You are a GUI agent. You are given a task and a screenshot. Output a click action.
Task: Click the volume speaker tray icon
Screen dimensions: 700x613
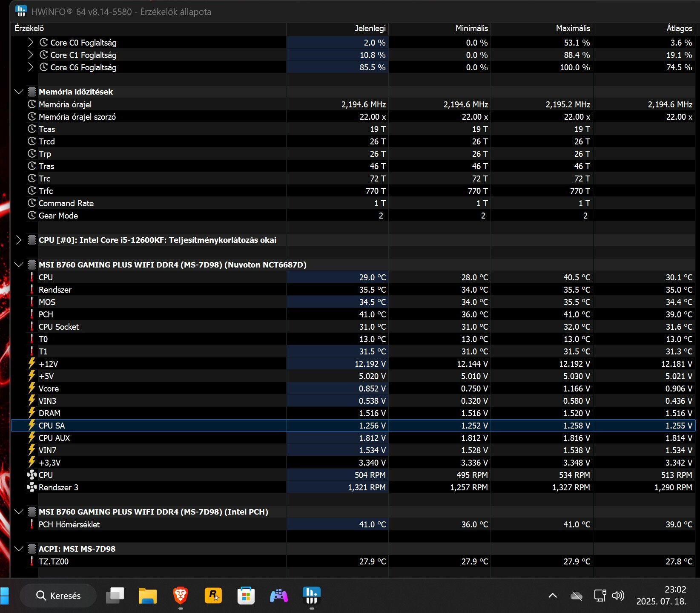point(618,596)
